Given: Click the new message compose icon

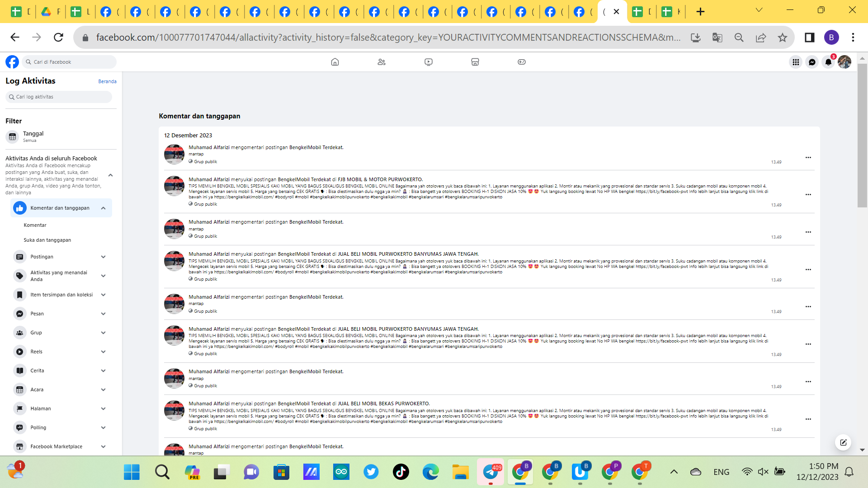Looking at the screenshot, I should [x=843, y=442].
